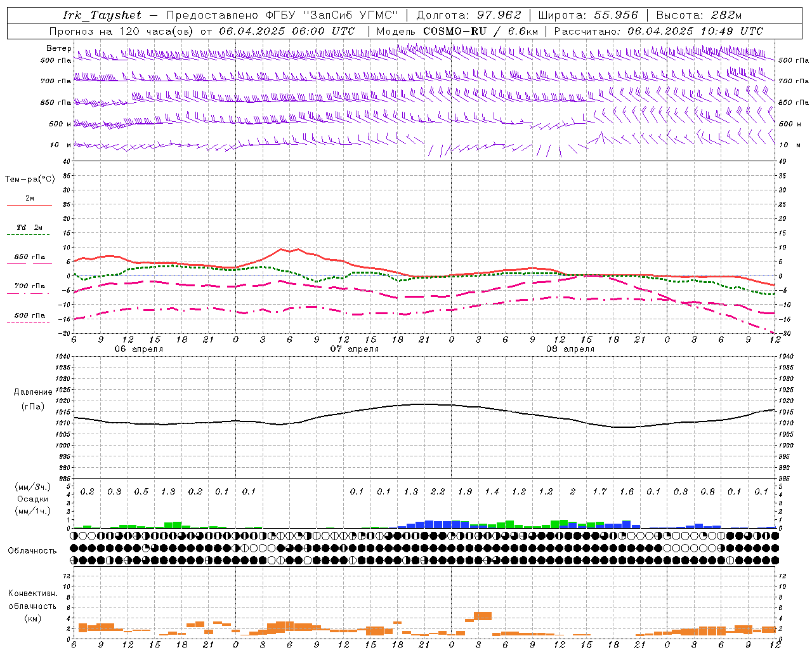Select the 850 гПа temperature legend entry
Image resolution: width=812 pixels, height=650 pixels.
coord(29,257)
